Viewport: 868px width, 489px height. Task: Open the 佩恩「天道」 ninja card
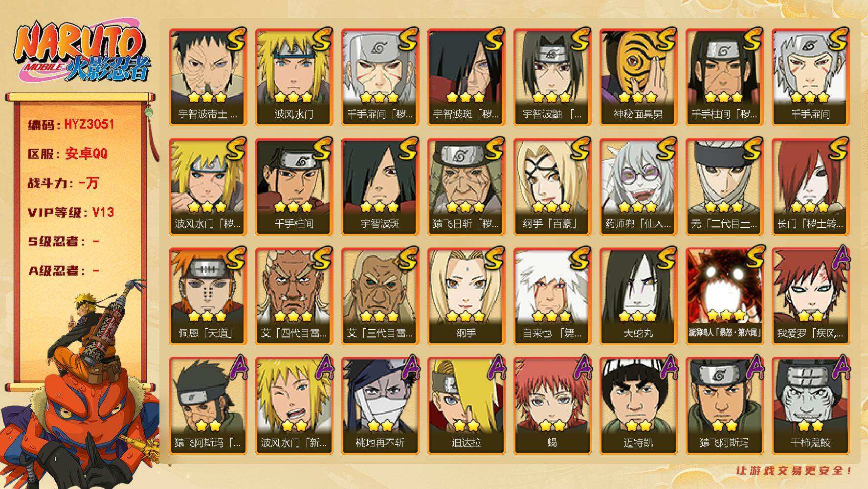point(208,296)
